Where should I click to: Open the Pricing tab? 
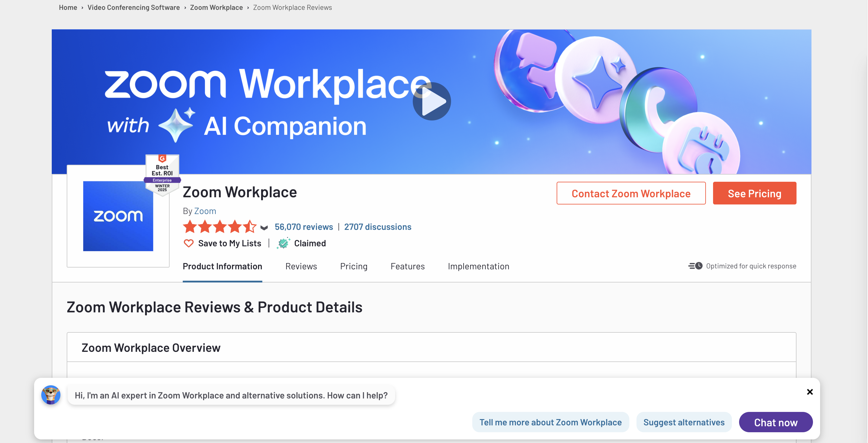tap(354, 266)
